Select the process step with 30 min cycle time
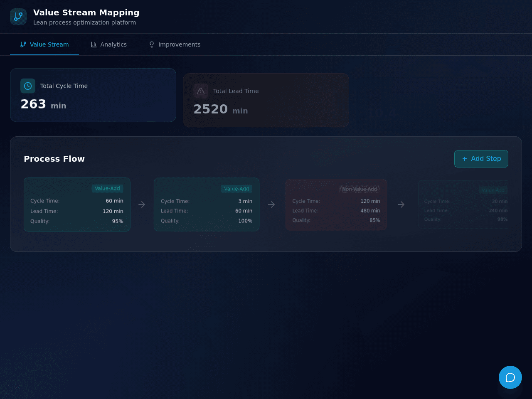 coord(463,204)
